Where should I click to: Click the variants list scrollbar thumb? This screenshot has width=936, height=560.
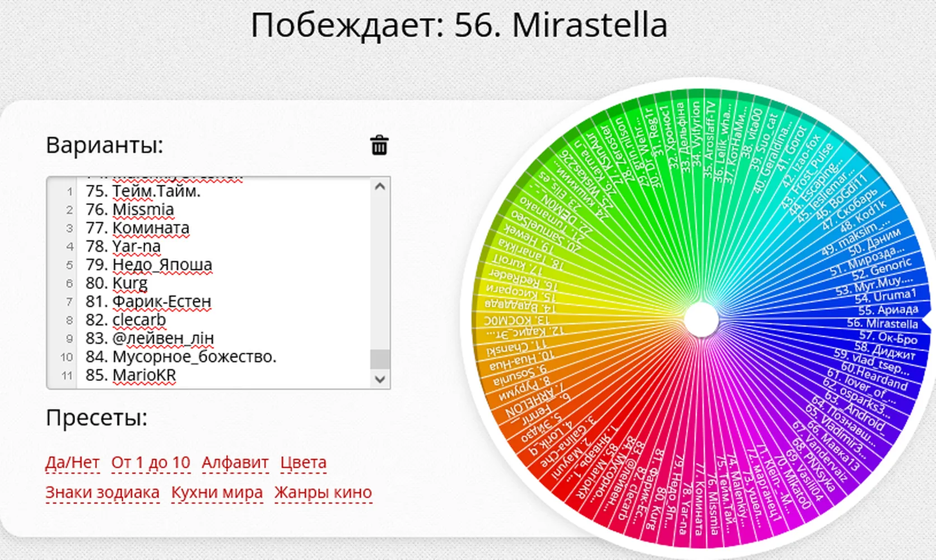click(x=380, y=359)
